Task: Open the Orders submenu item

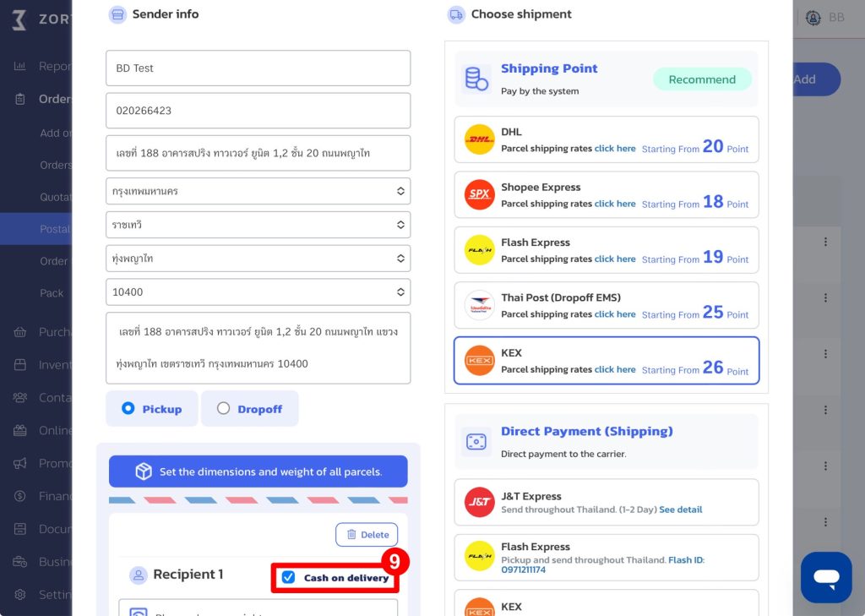Action: (55, 165)
